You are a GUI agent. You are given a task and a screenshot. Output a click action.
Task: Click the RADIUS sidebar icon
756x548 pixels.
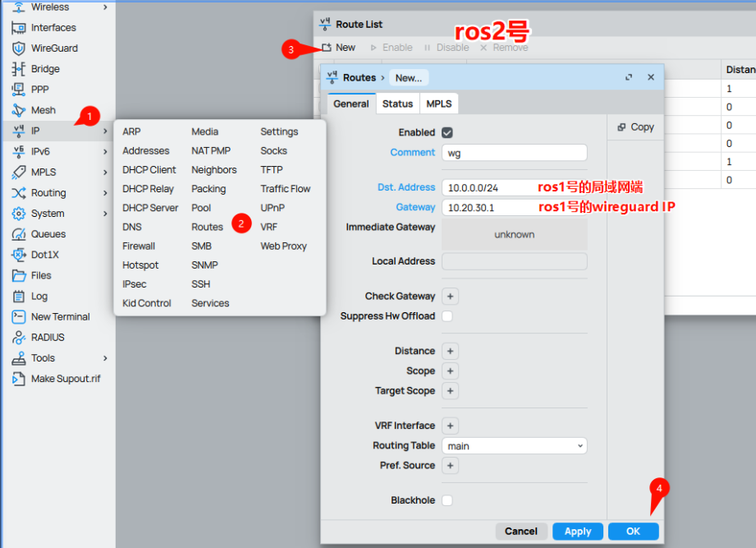click(x=18, y=338)
